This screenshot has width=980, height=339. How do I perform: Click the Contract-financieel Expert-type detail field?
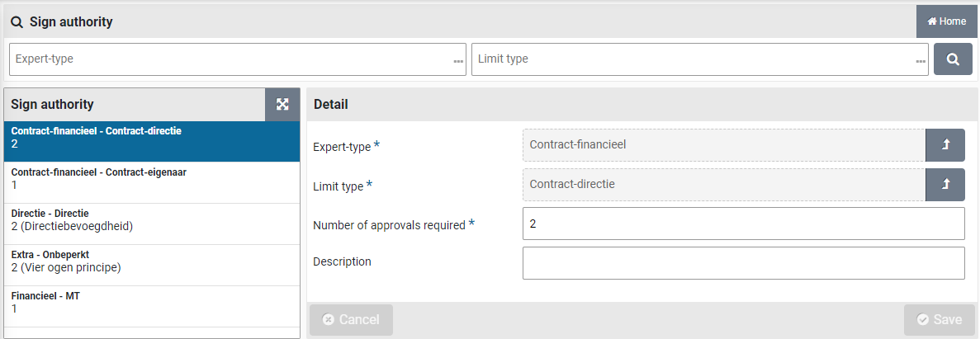coord(723,145)
